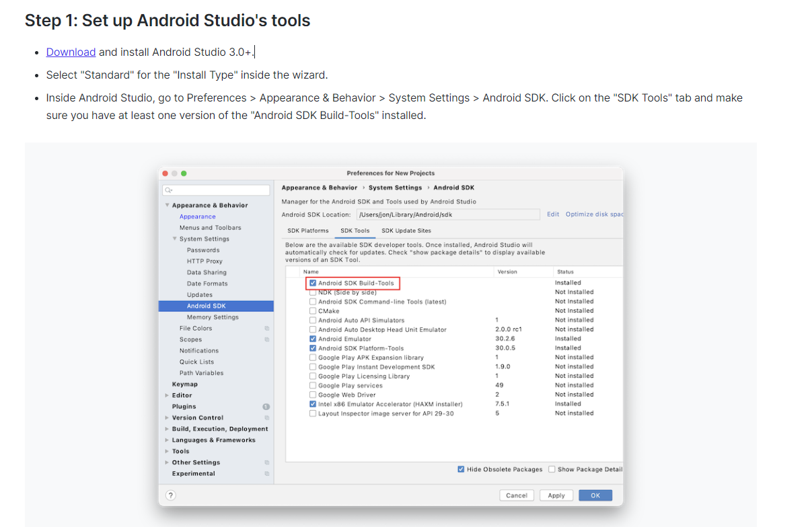Click the Download link in step 1
This screenshot has height=527, width=812.
(x=71, y=52)
